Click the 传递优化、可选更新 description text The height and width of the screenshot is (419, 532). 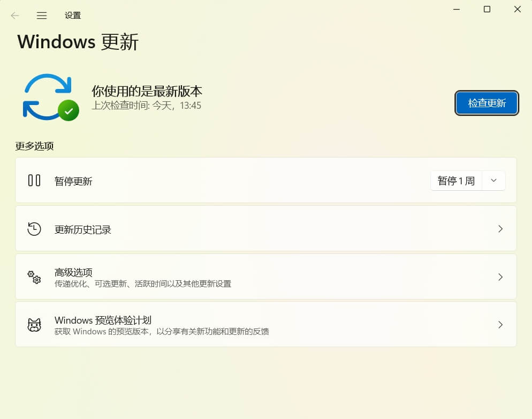143,283
